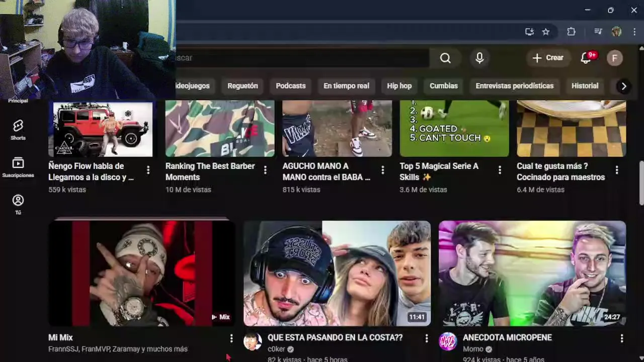Image resolution: width=644 pixels, height=362 pixels.
Task: Open Momo channel name link
Action: coord(473,349)
